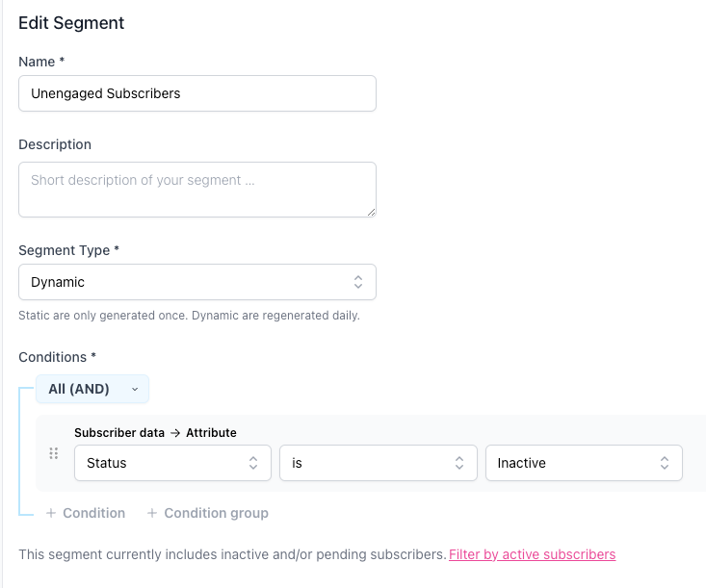
Task: Switch the All (AND) condition logic
Action: pos(85,389)
